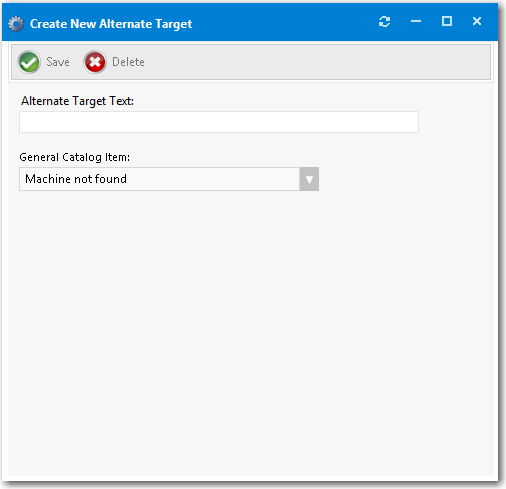This screenshot has width=506, height=489.
Task: Expand the General Catalog Item dropdown arrow
Action: tap(309, 179)
